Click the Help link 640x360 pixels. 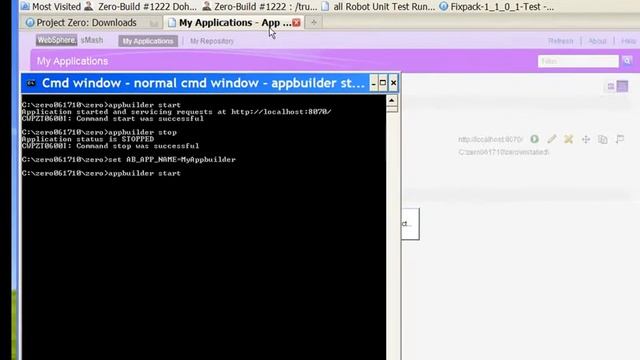click(x=628, y=41)
